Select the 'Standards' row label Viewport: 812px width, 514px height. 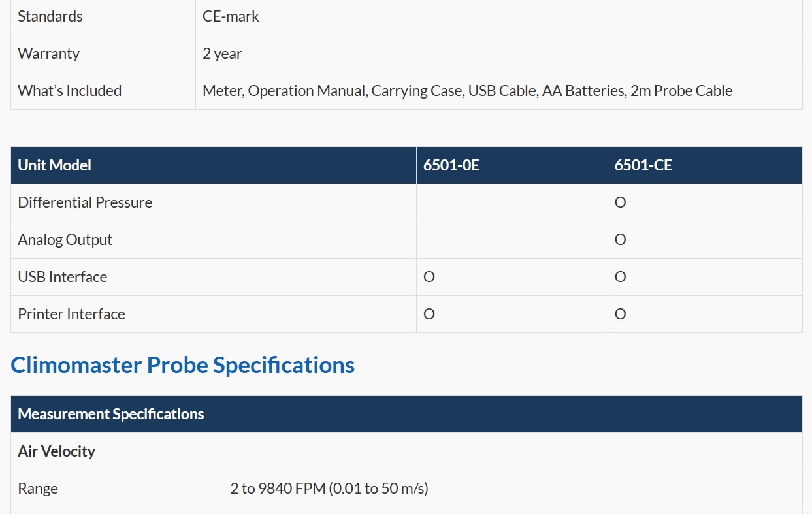pyautogui.click(x=50, y=16)
